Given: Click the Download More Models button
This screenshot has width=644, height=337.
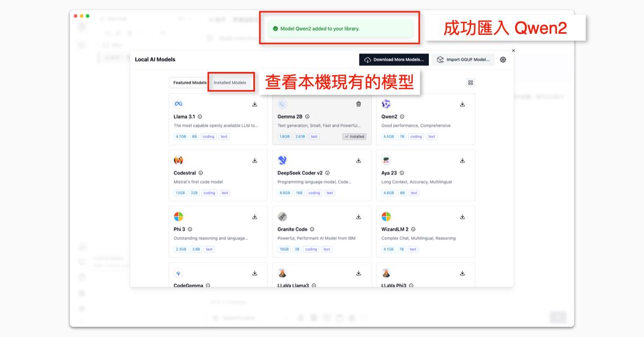Looking at the screenshot, I should point(394,60).
